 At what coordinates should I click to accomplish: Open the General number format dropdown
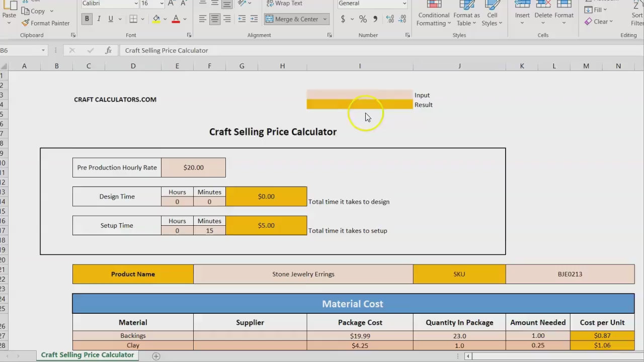point(404,4)
